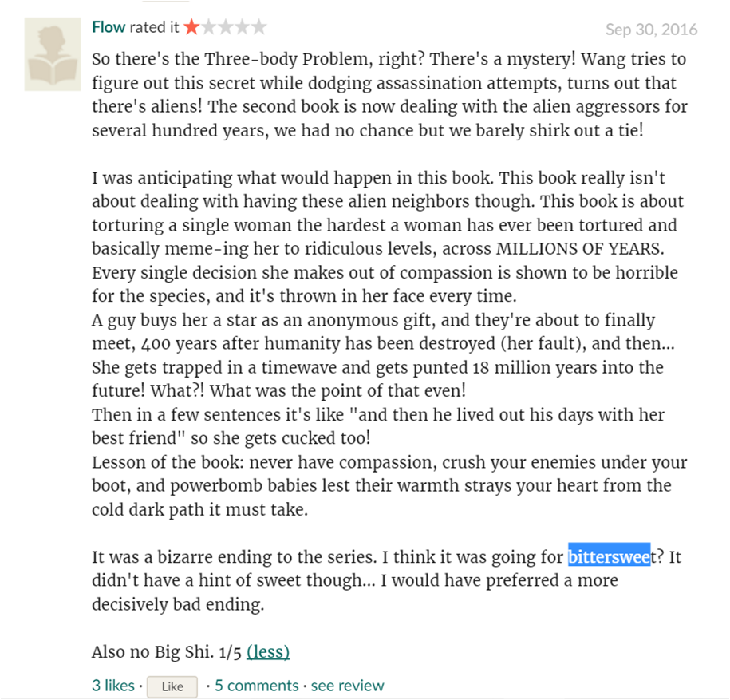Collapse the review using the (less) link
The width and height of the screenshot is (730, 700).
(268, 652)
